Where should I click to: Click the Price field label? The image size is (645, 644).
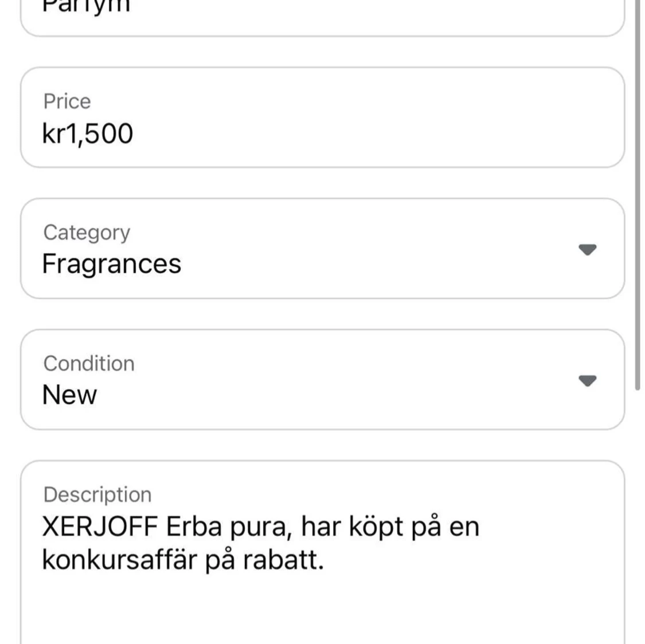pos(67,101)
